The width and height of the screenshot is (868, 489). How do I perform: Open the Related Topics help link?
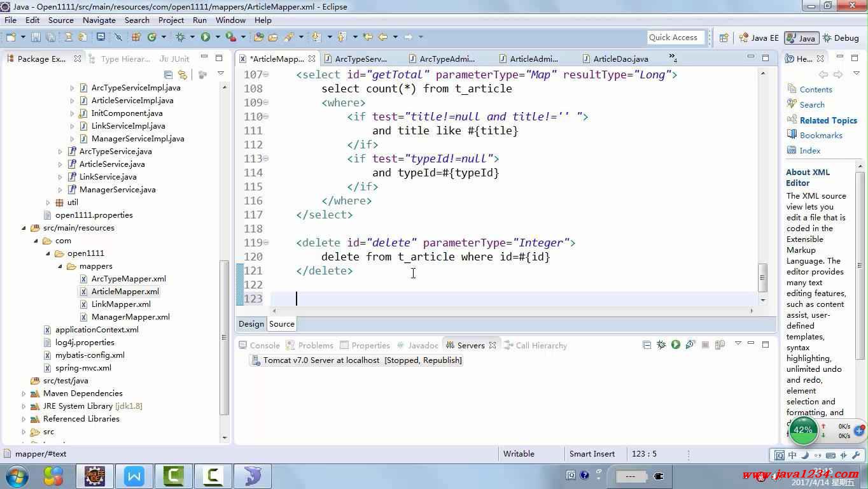tap(829, 120)
